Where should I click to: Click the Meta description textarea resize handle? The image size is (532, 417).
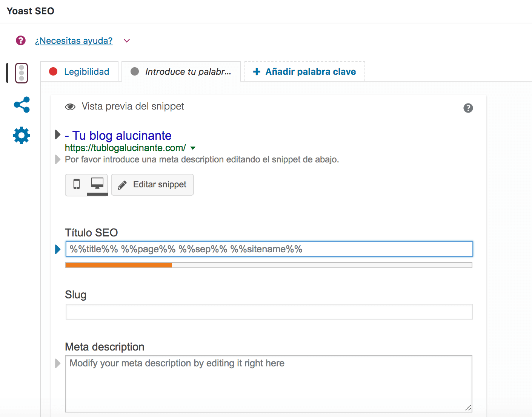468,408
